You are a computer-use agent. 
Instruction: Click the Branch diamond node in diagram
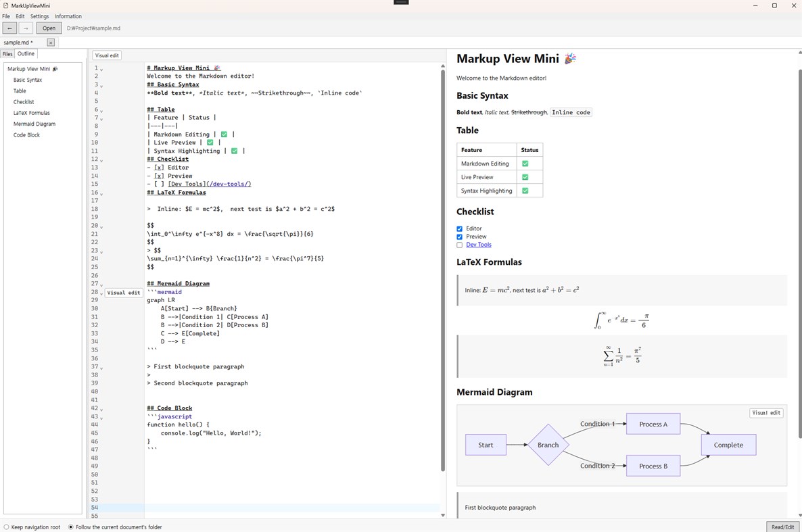coord(548,445)
